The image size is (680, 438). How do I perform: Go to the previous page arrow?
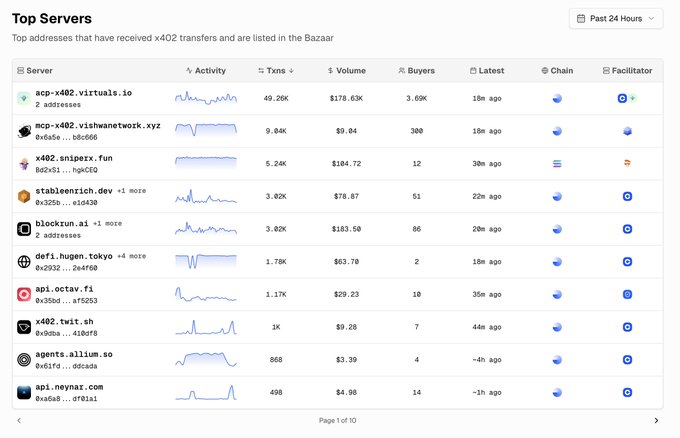click(19, 421)
